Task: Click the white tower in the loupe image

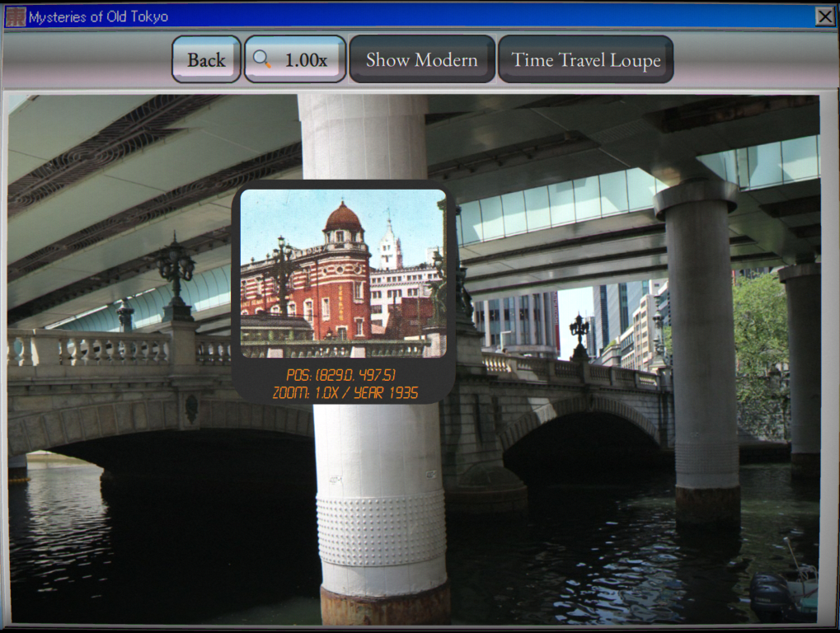Action: (391, 242)
